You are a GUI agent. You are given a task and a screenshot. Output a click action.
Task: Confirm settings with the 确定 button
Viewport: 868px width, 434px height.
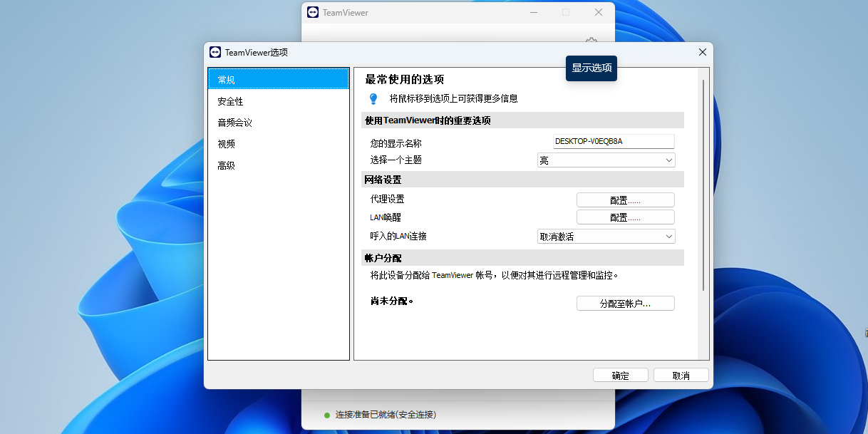coord(620,374)
